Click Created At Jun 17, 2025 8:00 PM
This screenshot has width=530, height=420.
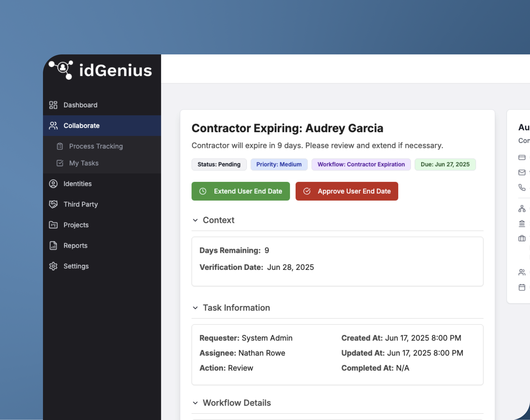pyautogui.click(x=401, y=338)
